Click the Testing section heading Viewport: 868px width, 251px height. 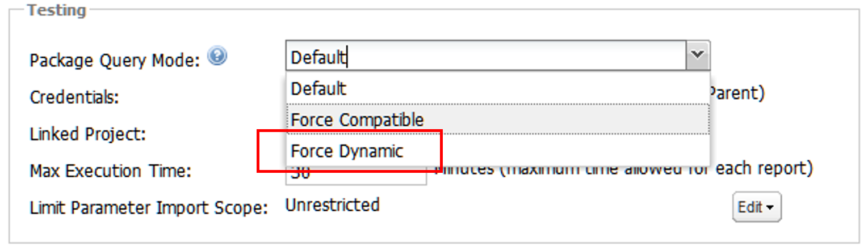57,10
